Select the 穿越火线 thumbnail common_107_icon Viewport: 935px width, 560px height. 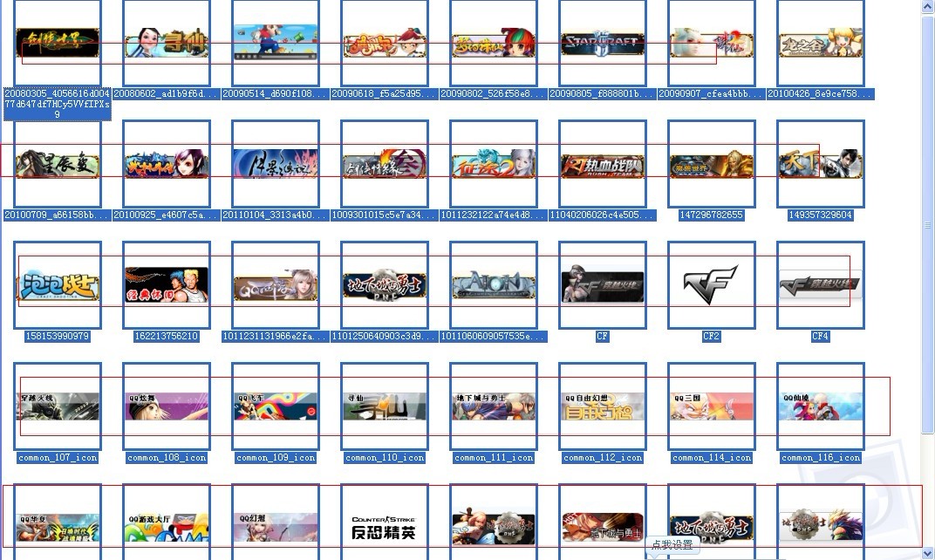point(58,406)
